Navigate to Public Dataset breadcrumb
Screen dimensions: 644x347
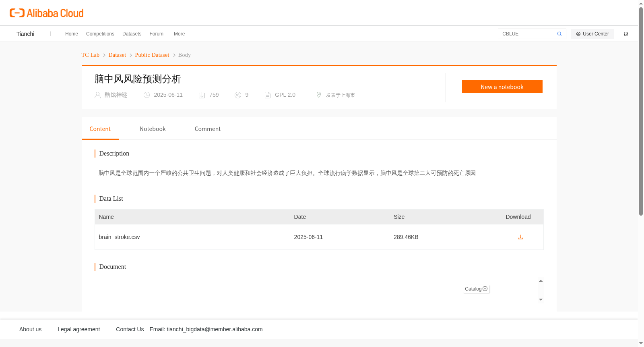152,55
